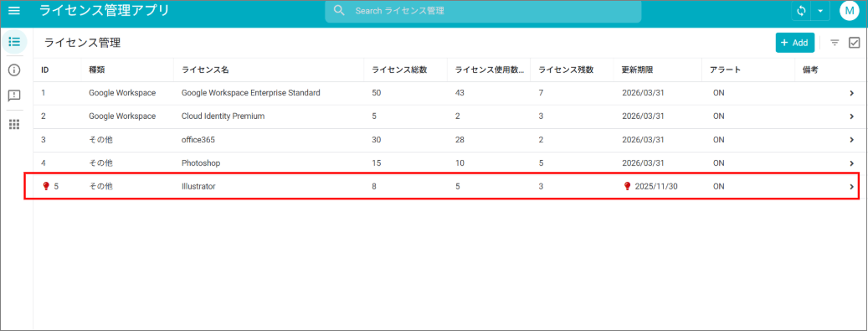Open the M user avatar
This screenshot has width=868, height=331.
tap(850, 11)
